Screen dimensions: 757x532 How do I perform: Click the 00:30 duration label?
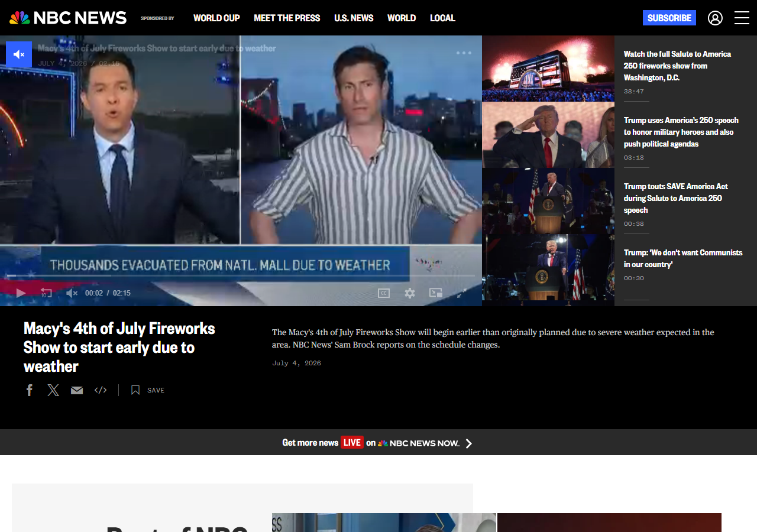click(x=633, y=278)
